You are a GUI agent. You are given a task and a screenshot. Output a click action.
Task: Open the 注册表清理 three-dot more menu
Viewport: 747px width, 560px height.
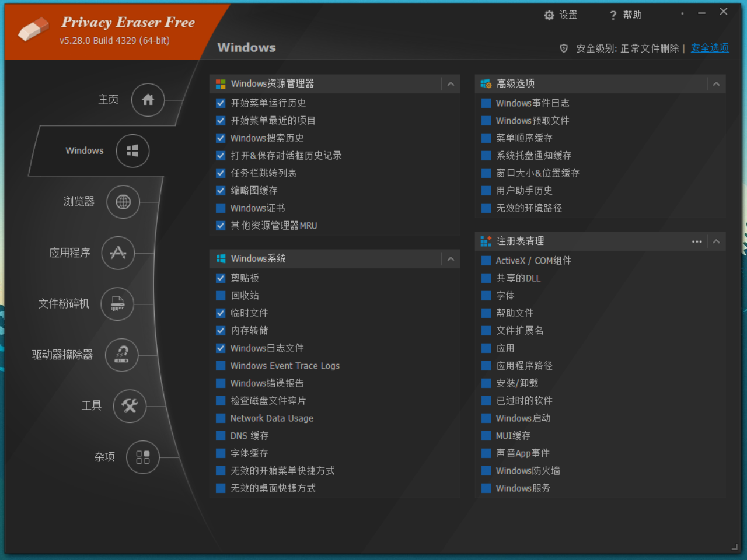(697, 242)
